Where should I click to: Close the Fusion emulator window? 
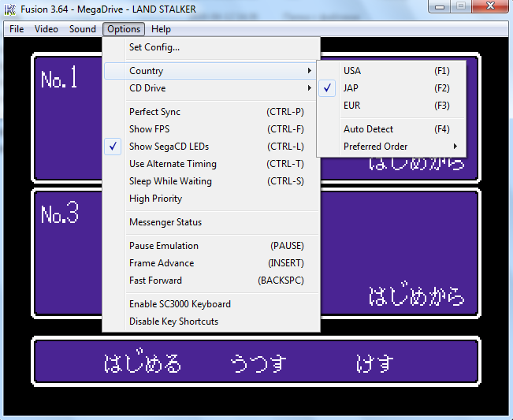coord(490,6)
